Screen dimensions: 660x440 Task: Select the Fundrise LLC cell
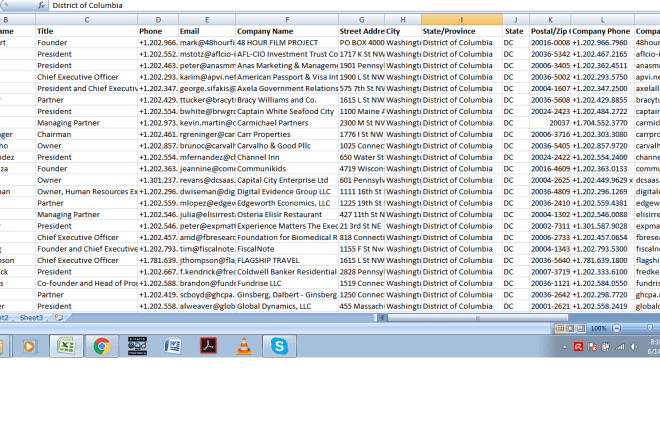click(287, 283)
